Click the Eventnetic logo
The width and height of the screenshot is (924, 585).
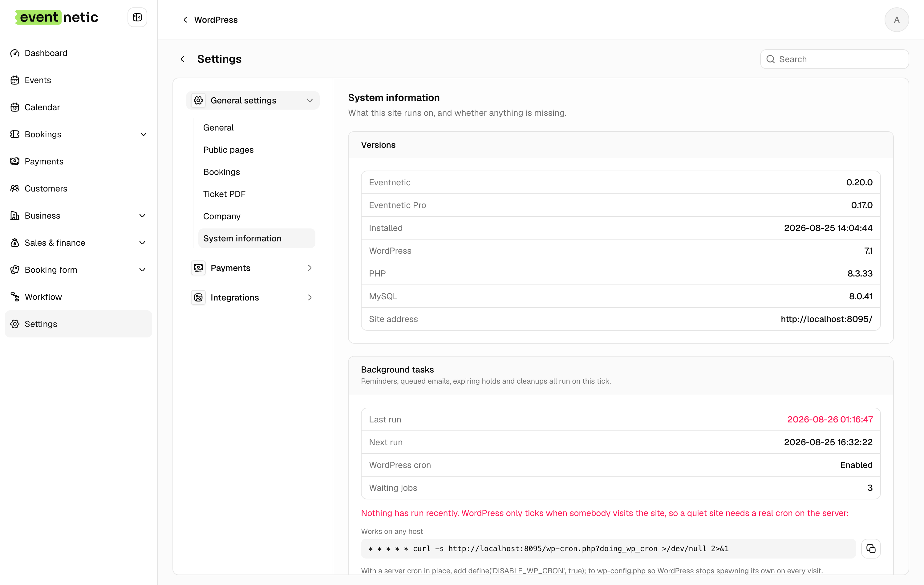coord(56,17)
